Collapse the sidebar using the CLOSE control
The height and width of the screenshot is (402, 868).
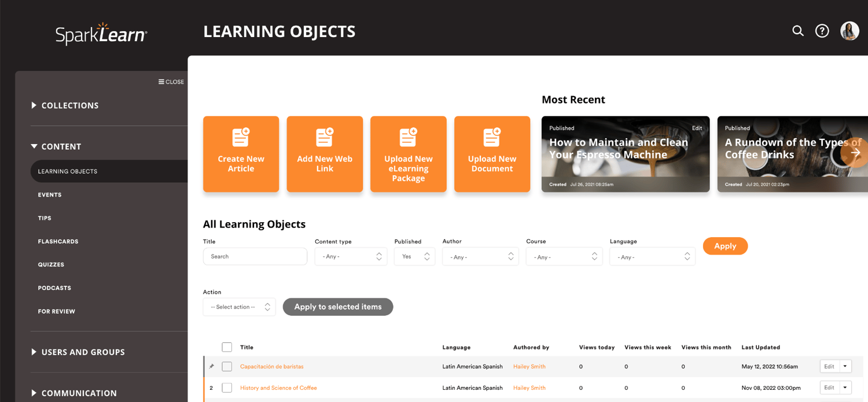pyautogui.click(x=171, y=82)
